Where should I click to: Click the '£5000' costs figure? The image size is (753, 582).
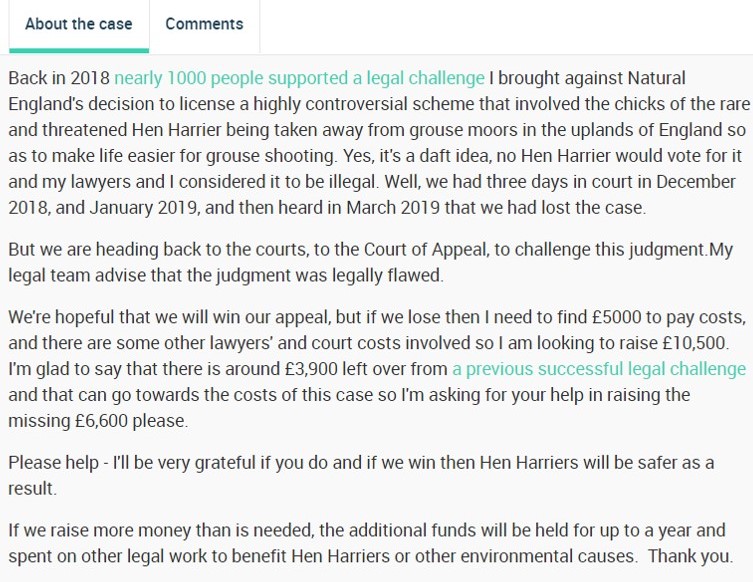pyautogui.click(x=612, y=317)
